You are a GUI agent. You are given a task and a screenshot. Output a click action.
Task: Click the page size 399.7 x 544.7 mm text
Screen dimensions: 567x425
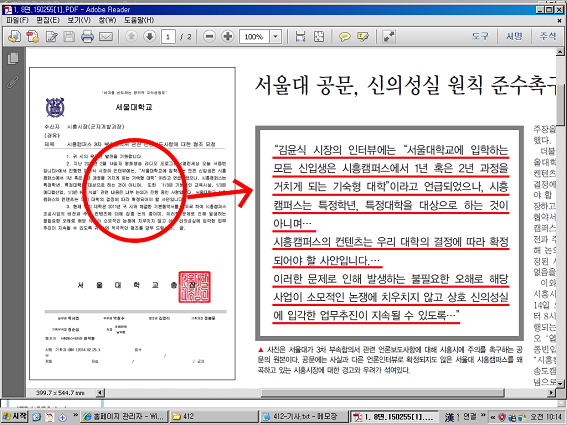[60, 392]
